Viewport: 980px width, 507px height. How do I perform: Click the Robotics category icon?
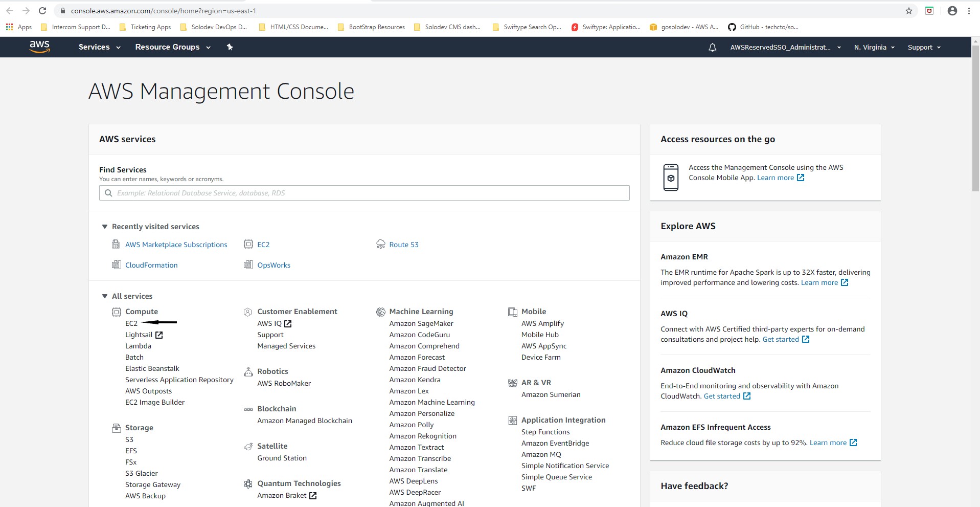tap(248, 371)
